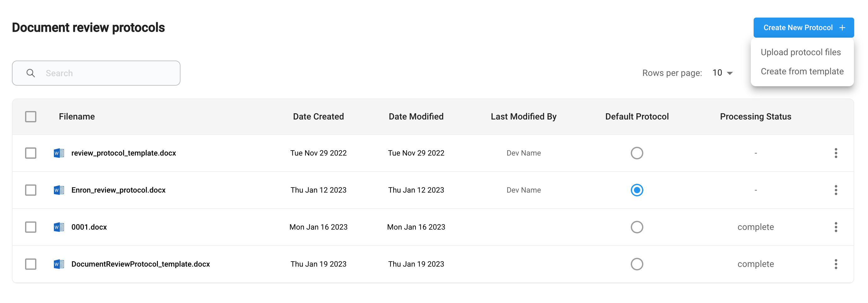Set review_protocol_template.docx as default protocol

pos(636,153)
